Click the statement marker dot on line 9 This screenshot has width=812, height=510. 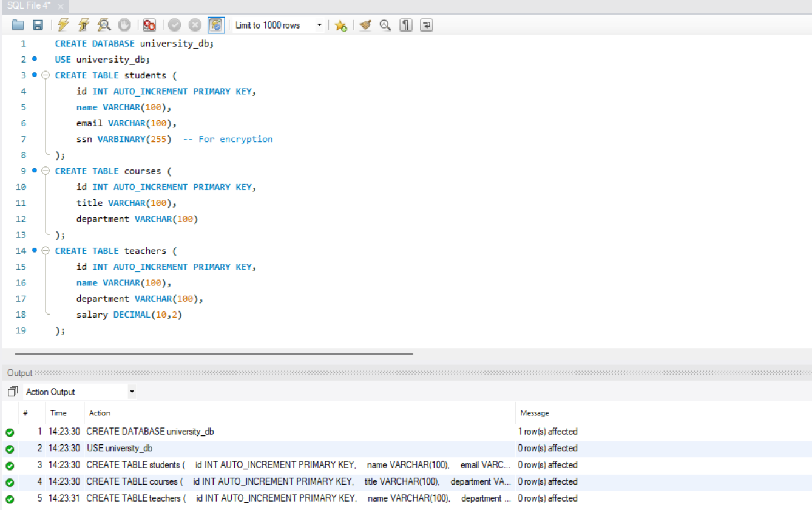(35, 171)
